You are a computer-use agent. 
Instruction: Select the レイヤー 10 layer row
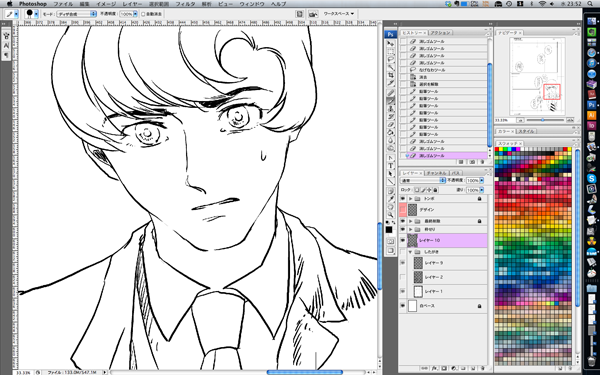tap(443, 240)
